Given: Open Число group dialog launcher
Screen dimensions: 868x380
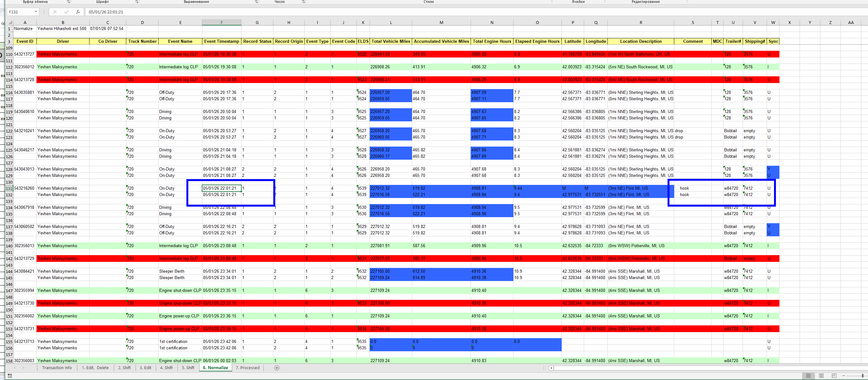Looking at the screenshot, I should tap(303, 2).
